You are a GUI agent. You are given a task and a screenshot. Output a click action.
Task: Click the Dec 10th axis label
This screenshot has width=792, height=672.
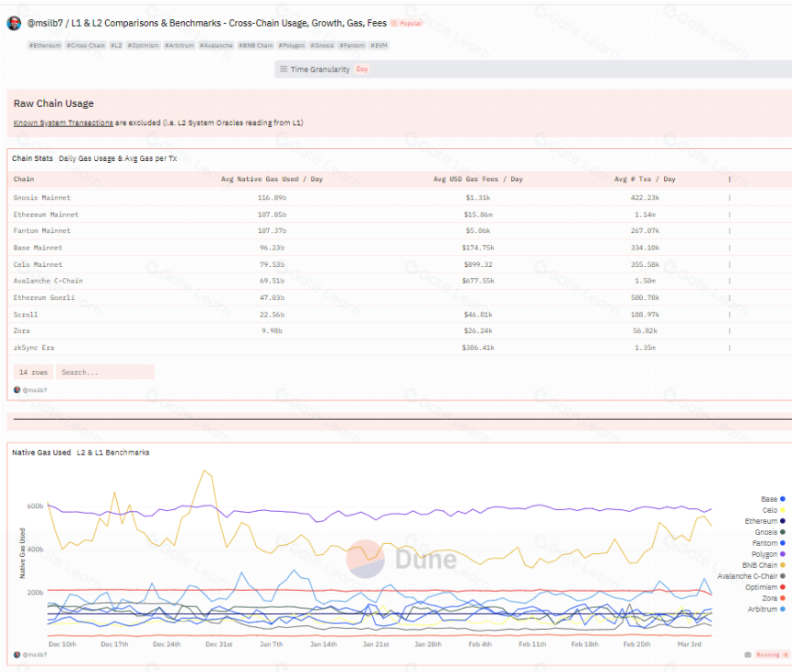point(62,644)
